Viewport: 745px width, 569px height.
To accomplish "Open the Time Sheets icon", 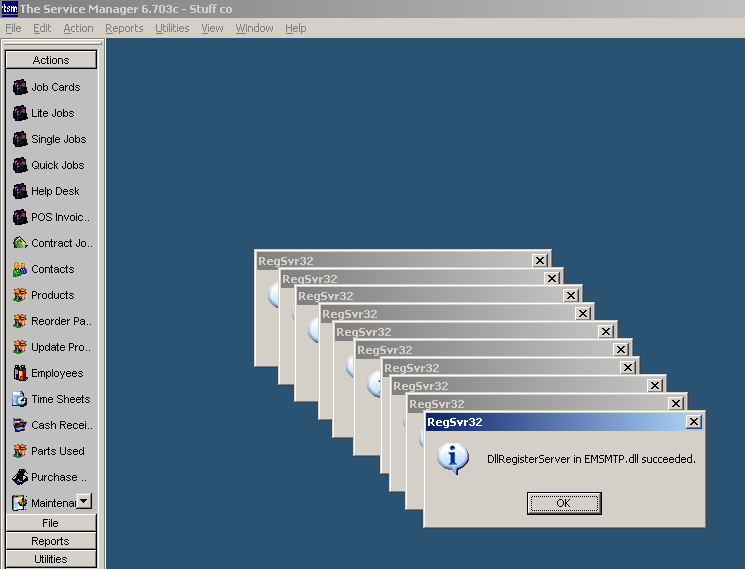I will click(x=20, y=399).
